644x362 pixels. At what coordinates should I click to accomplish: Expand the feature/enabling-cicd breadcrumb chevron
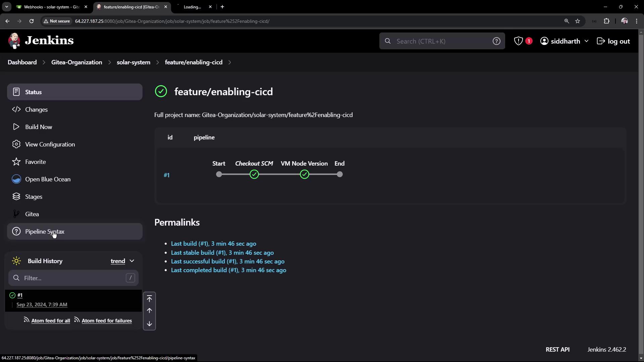[230, 62]
